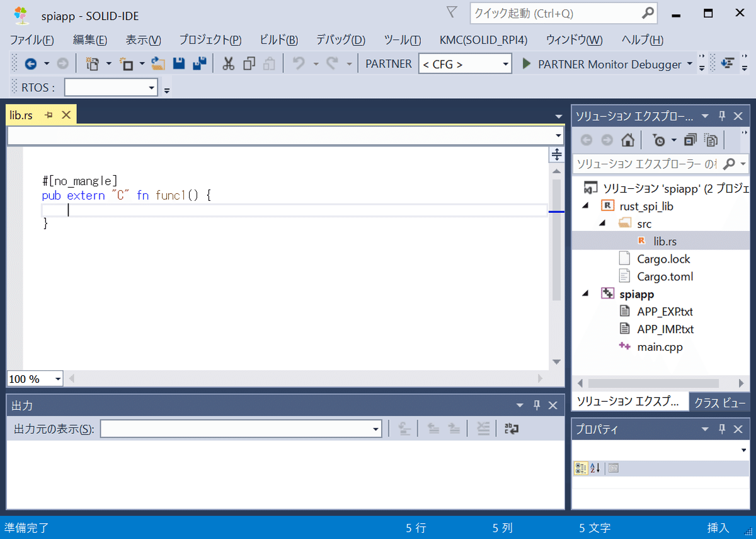756x539 pixels.
Task: Open the ビルド(B) menu
Action: [x=278, y=40]
